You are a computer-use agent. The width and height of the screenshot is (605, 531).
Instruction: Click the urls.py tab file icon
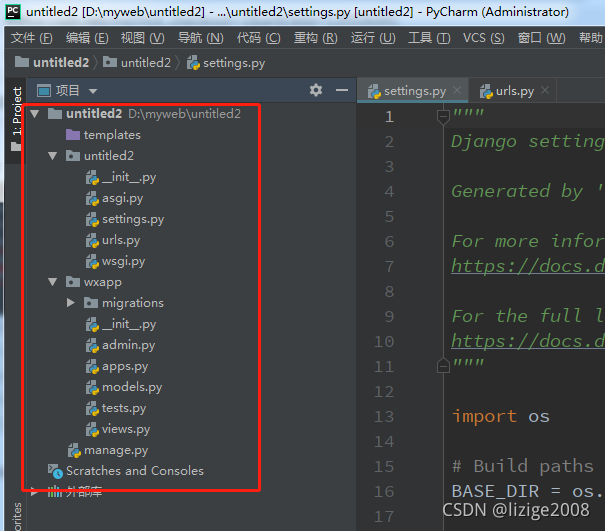[486, 91]
